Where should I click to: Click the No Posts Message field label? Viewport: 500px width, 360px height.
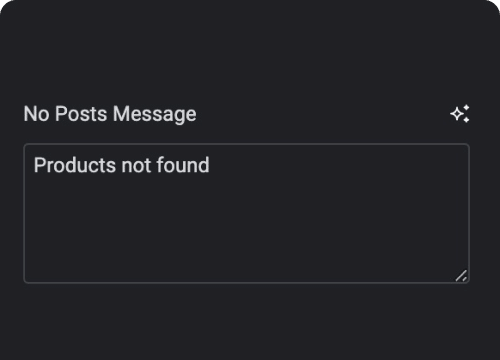(110, 114)
